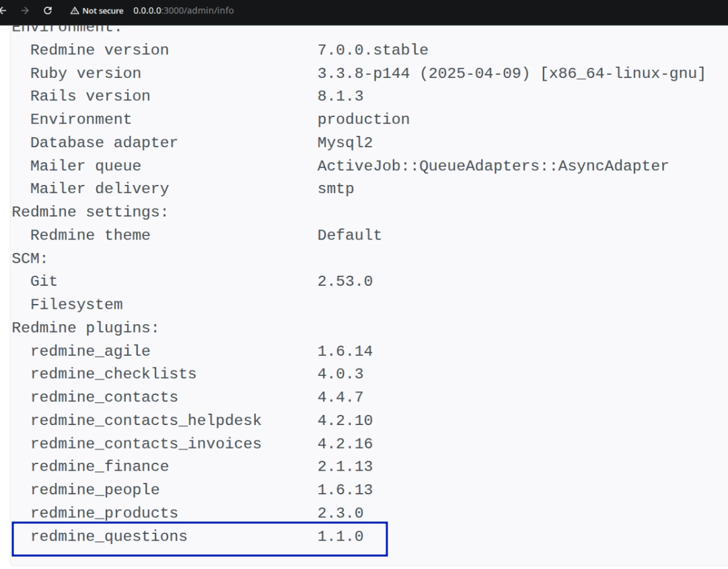Click the Environment row label

81,119
